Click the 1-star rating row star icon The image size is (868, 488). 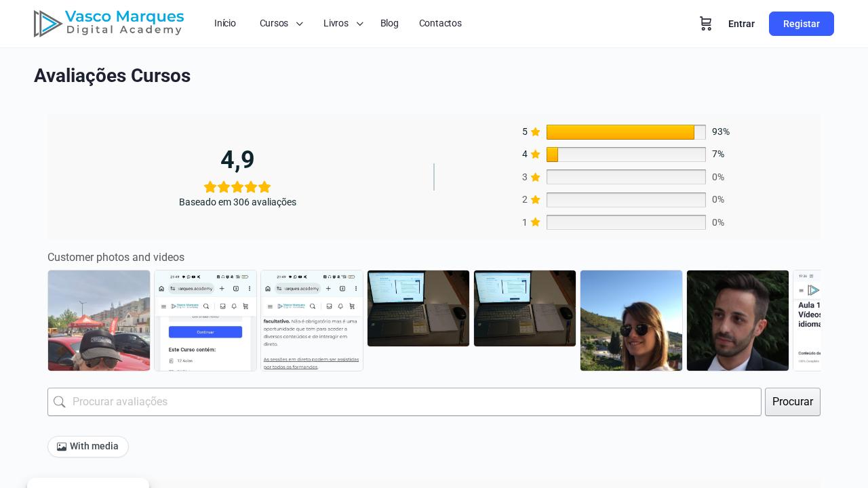click(x=535, y=222)
